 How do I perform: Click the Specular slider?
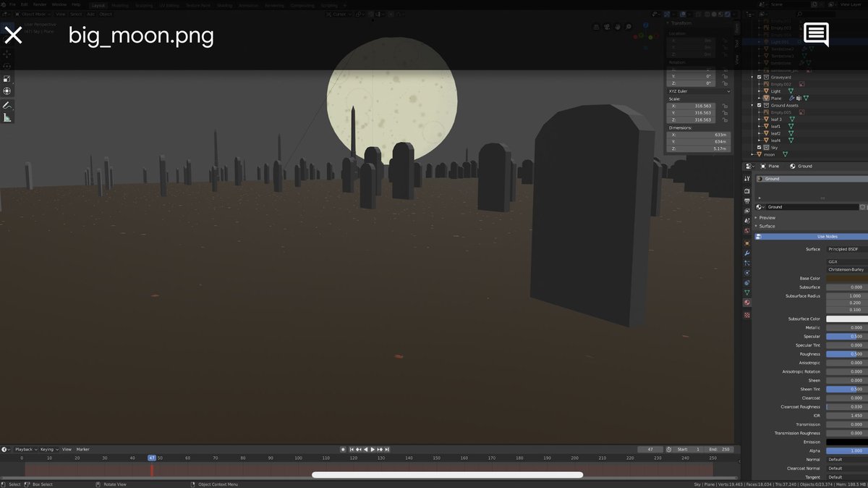click(x=847, y=337)
